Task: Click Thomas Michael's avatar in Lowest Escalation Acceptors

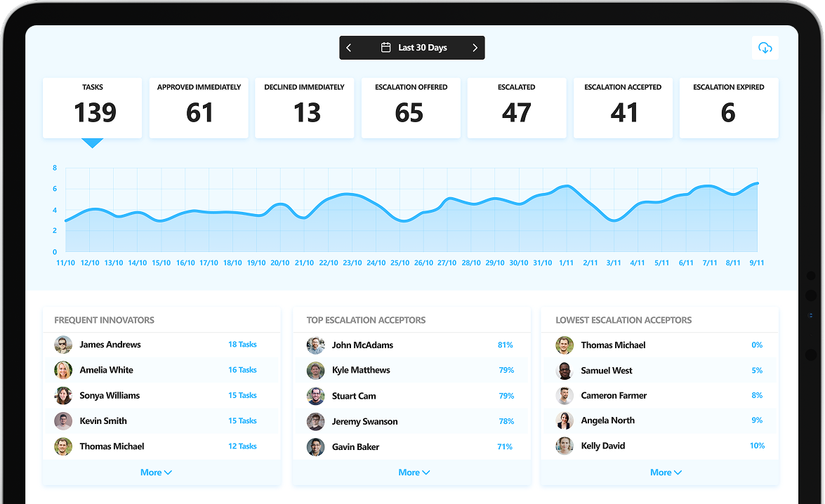Action: pos(565,345)
